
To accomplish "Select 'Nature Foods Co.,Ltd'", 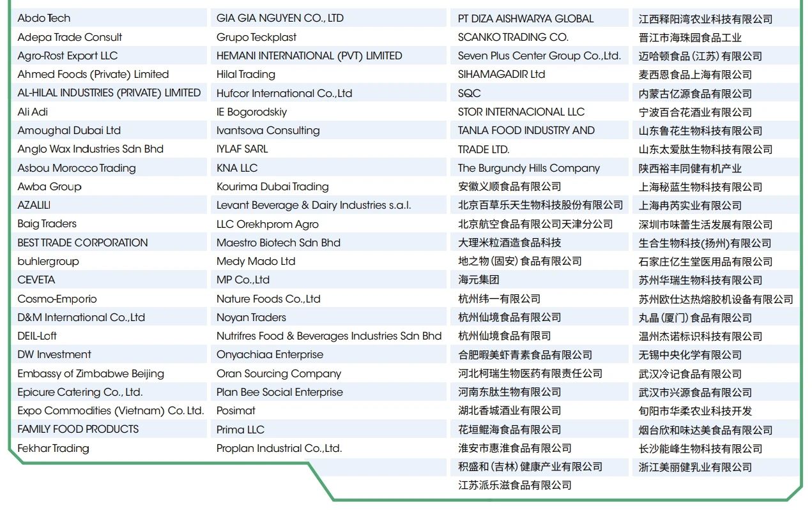I will (268, 299).
